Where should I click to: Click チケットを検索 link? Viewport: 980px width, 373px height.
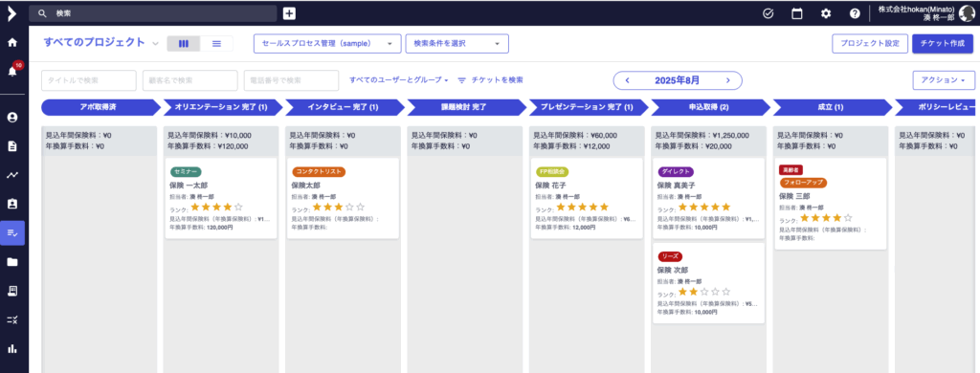tap(497, 80)
